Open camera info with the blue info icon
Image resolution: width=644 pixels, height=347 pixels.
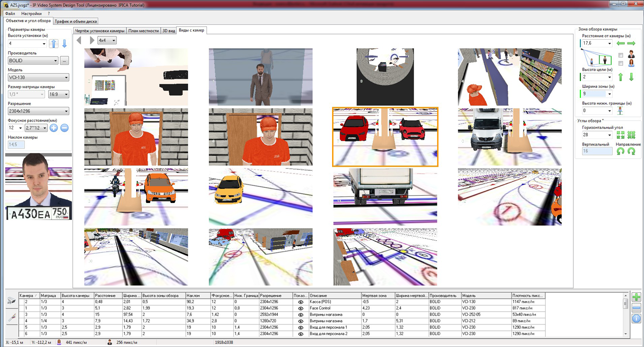[636, 318]
